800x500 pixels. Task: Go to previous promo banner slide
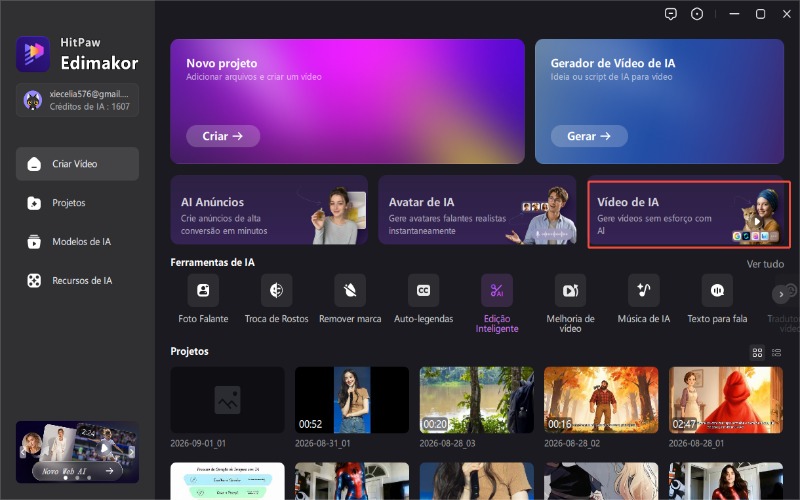pos(22,452)
